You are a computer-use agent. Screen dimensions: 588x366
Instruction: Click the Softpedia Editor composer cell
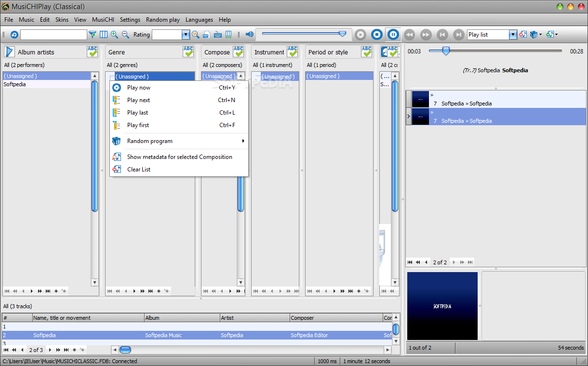336,335
